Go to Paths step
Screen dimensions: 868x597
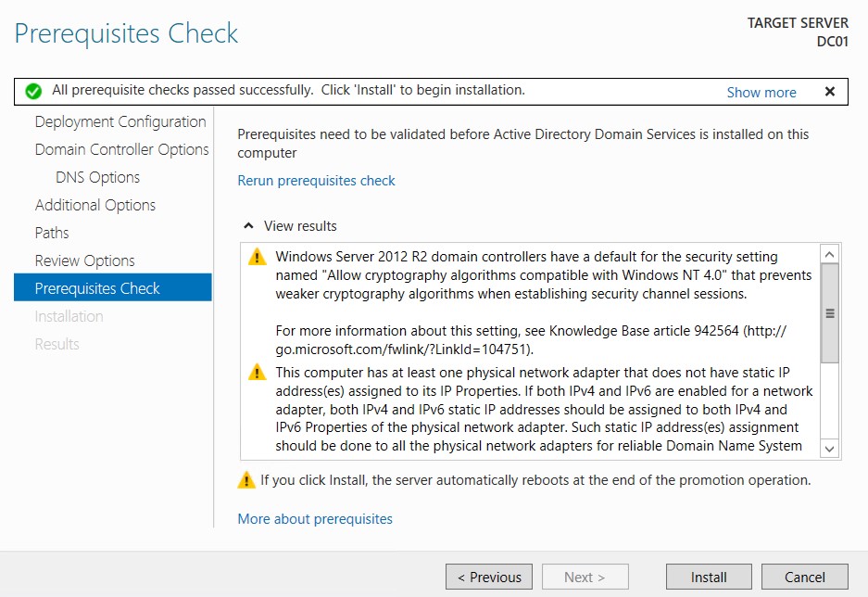52,233
